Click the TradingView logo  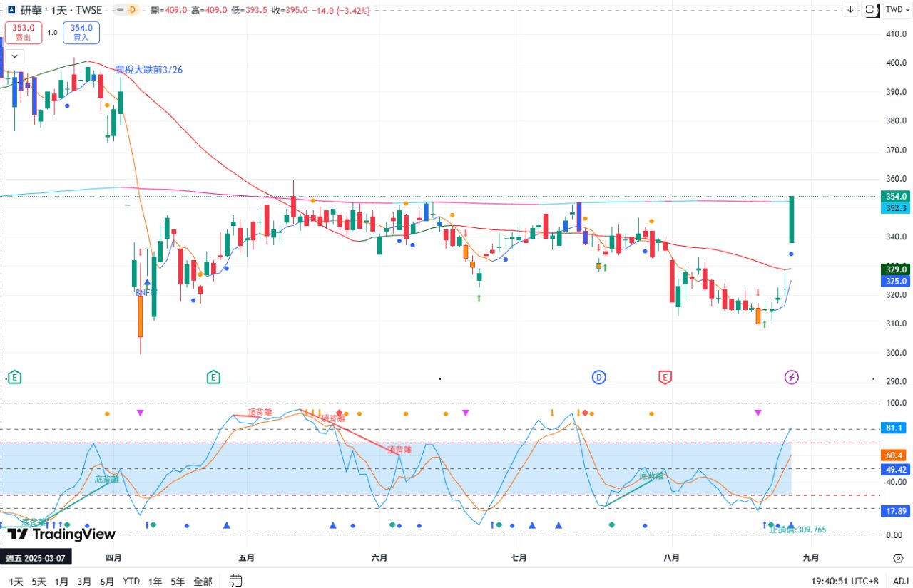pyautogui.click(x=61, y=534)
